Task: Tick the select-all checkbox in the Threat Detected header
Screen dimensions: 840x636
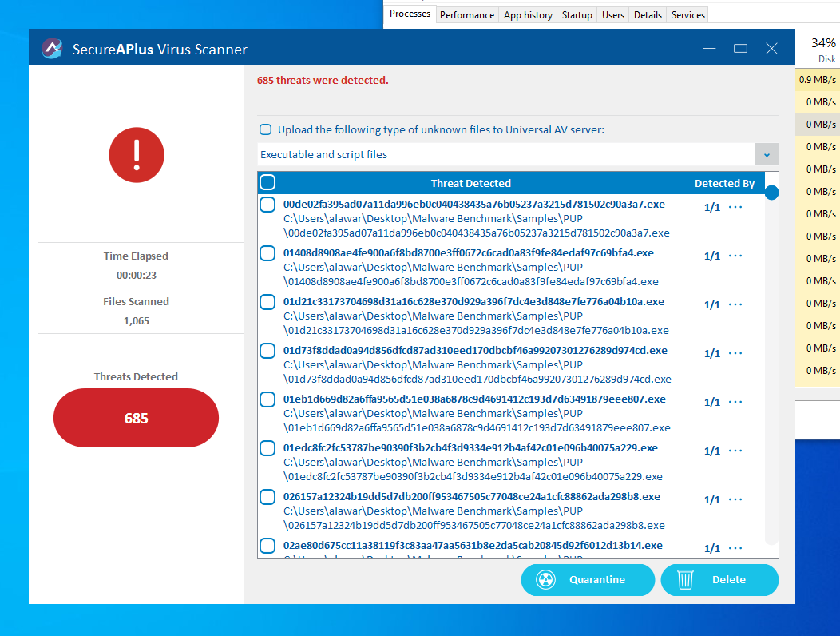Action: point(267,182)
